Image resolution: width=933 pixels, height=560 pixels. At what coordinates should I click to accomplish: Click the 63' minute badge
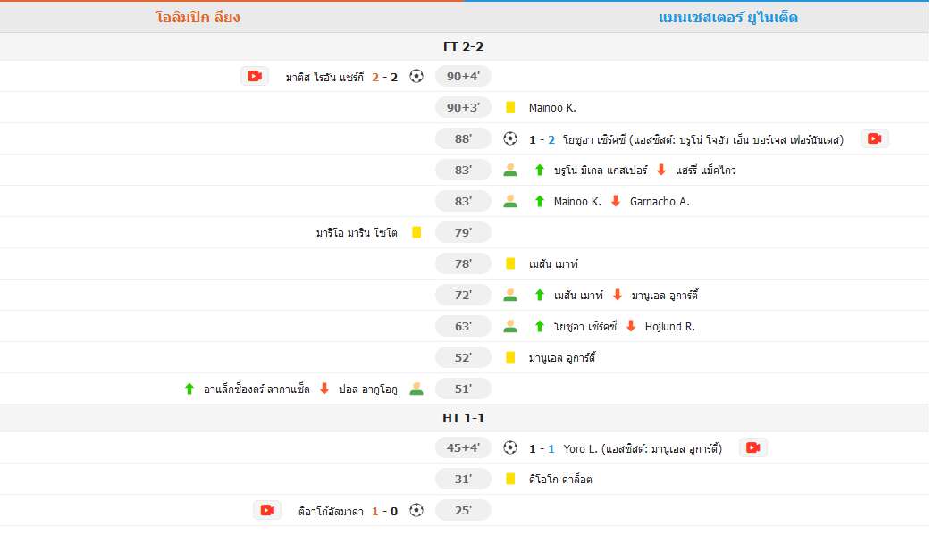pyautogui.click(x=463, y=326)
